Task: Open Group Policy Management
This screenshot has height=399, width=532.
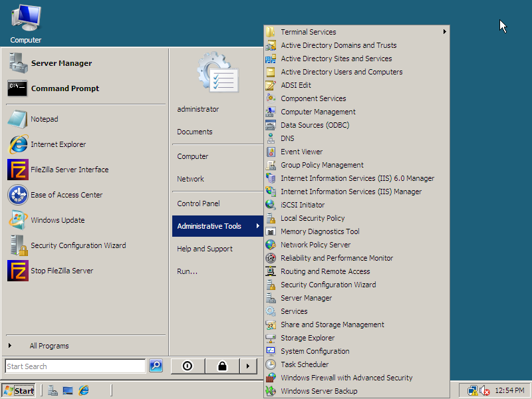Action: [356, 165]
